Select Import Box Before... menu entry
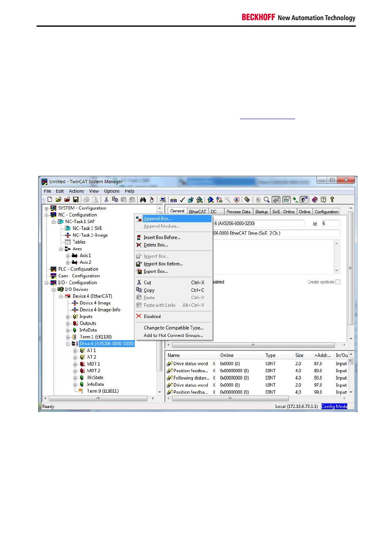This screenshot has height=555, width=392. tap(173, 264)
